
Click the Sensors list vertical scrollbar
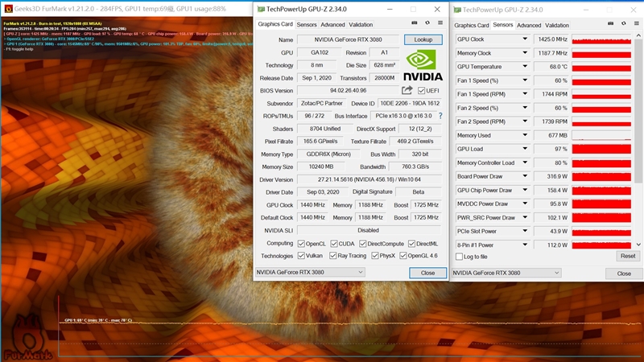tap(638, 111)
